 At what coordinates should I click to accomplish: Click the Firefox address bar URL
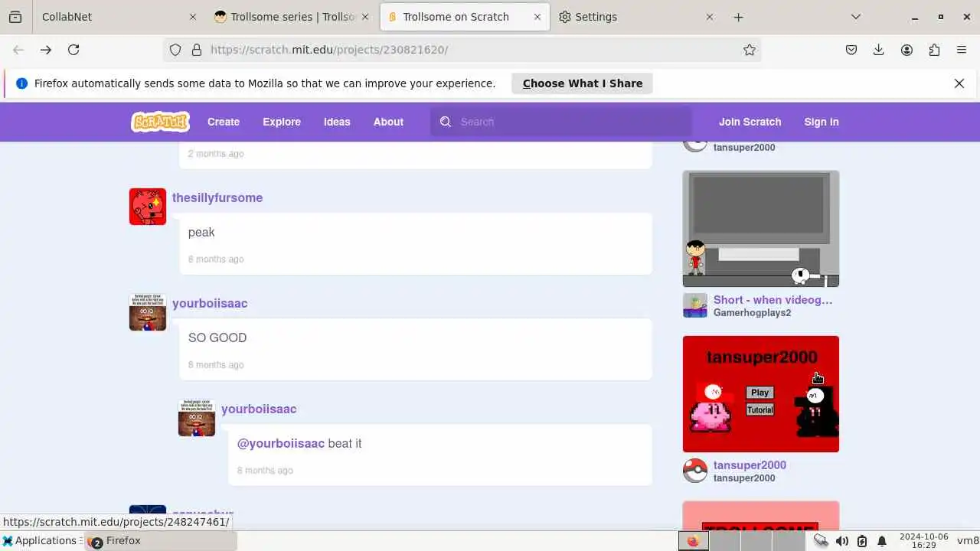[x=329, y=50]
